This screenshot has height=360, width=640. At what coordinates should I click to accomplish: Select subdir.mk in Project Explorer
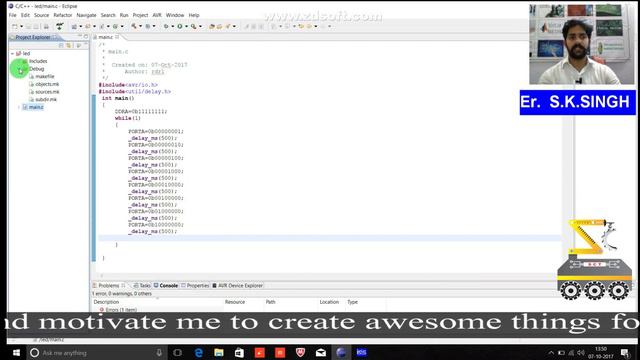(x=46, y=100)
